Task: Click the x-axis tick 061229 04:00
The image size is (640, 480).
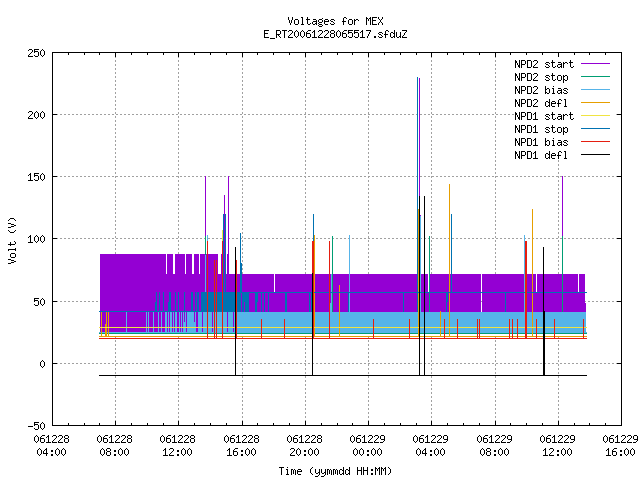Action: click(431, 446)
